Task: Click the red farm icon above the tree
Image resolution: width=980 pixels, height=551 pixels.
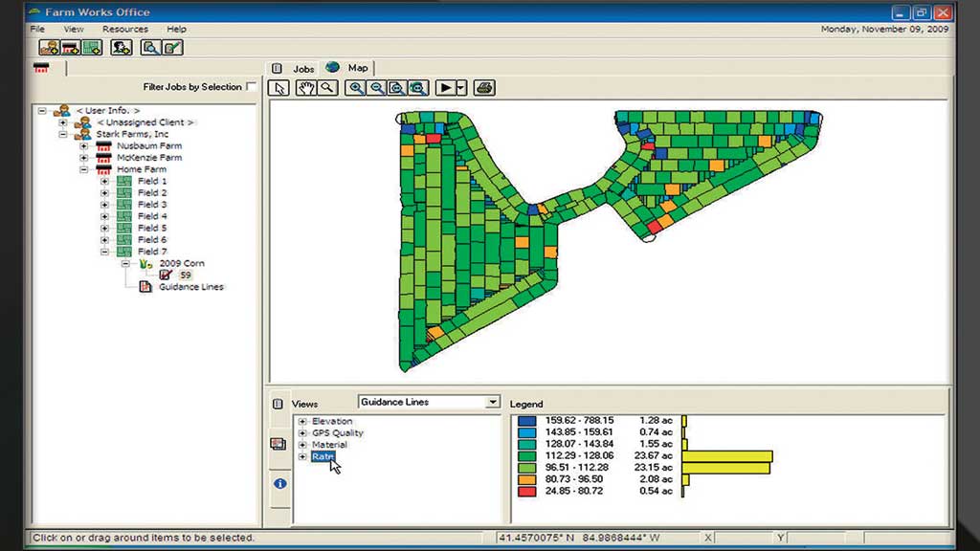Action: (41, 68)
